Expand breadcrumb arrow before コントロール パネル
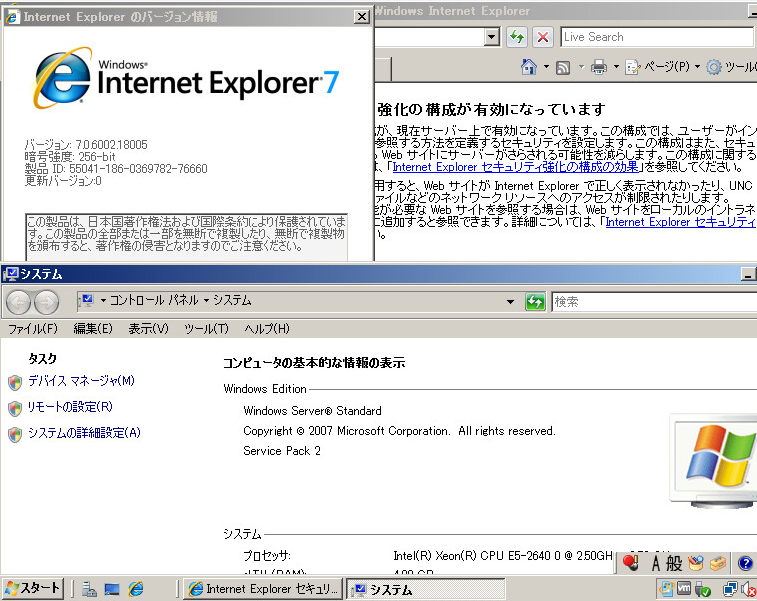 tap(103, 300)
